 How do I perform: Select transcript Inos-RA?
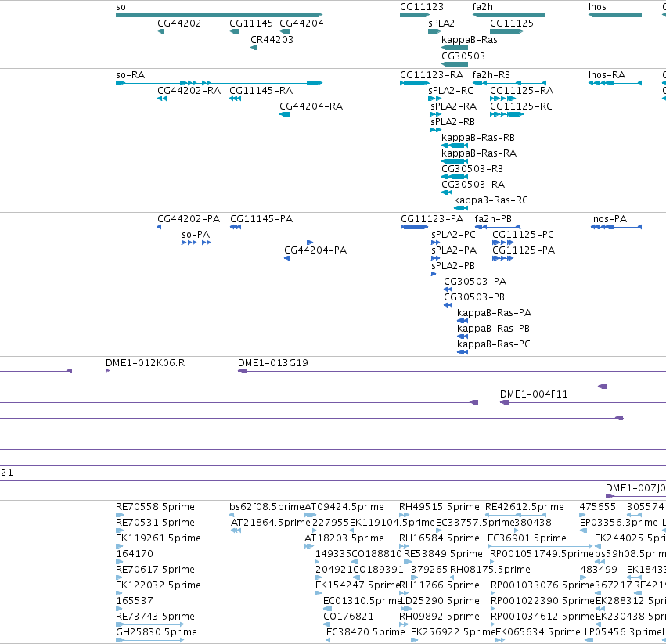607,75
